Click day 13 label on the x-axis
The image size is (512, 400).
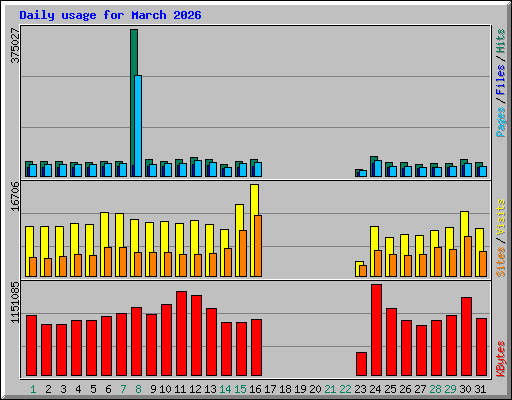pos(210,389)
